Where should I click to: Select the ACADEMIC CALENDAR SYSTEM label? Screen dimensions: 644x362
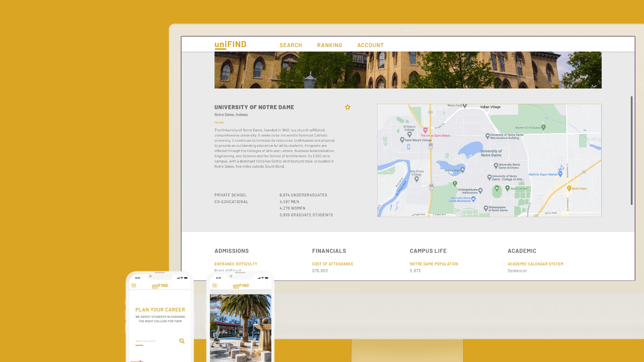tap(535, 264)
